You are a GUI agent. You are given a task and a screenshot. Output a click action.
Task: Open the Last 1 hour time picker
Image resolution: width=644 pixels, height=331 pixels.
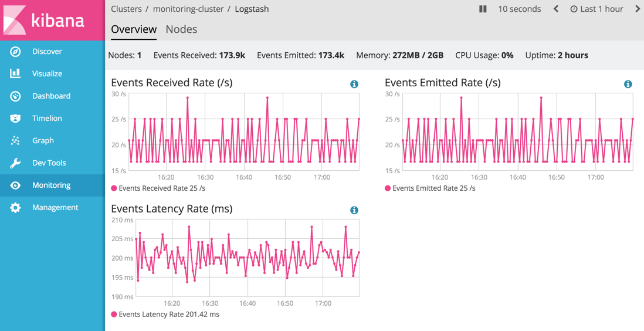point(596,9)
